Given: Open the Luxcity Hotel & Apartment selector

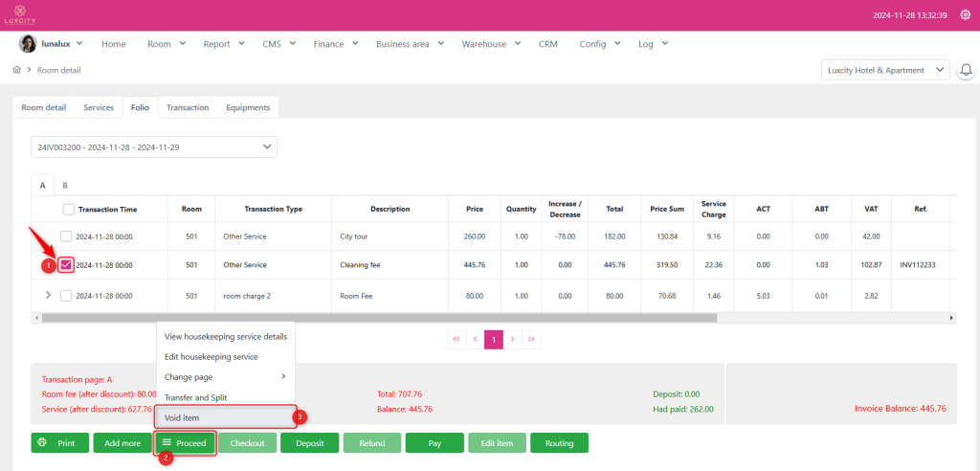Looking at the screenshot, I should click(x=884, y=70).
